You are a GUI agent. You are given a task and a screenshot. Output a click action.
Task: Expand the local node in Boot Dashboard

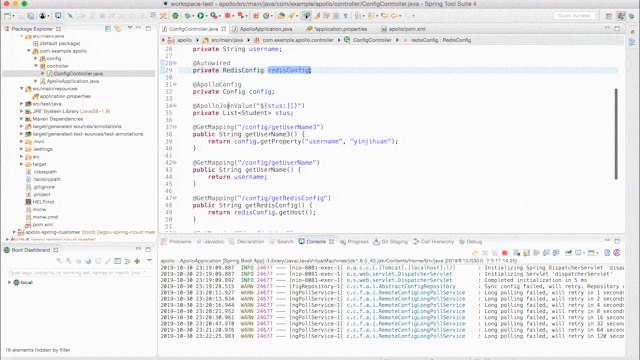(9, 282)
